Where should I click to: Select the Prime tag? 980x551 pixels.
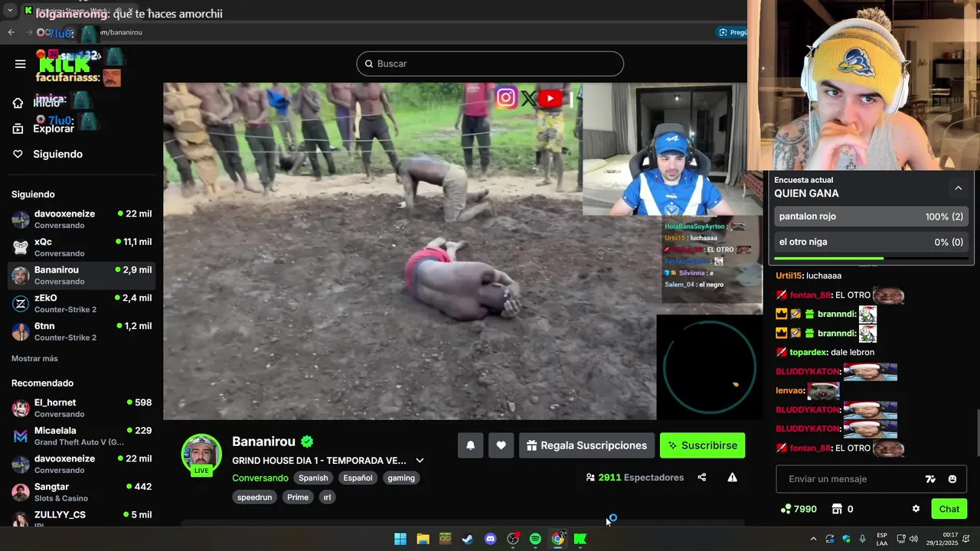(298, 497)
